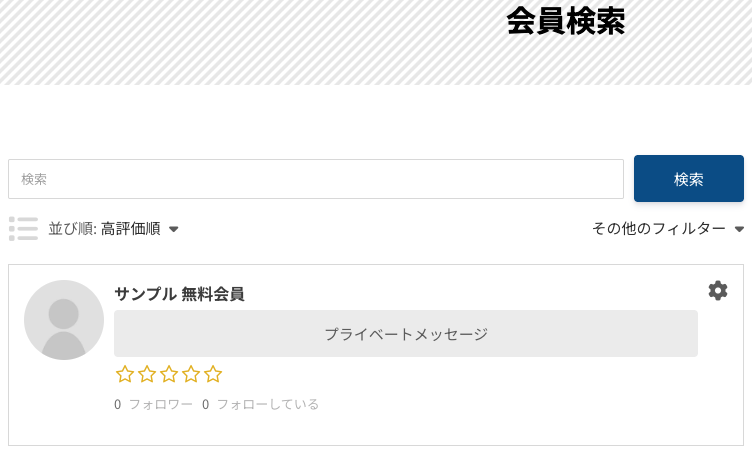Image resolution: width=752 pixels, height=455 pixels.
Task: Click the fifth rating star
Action: point(213,374)
